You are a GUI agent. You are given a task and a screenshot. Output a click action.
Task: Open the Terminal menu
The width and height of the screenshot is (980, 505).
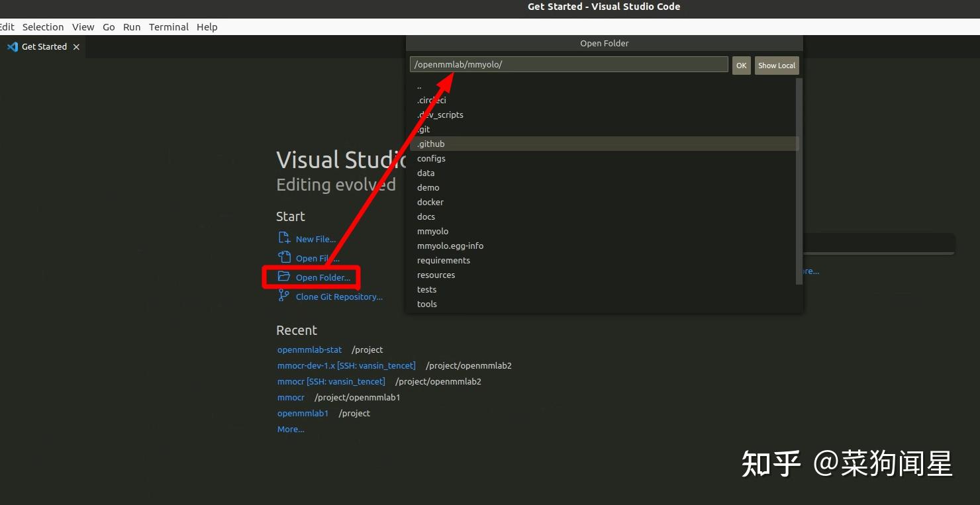[x=168, y=26]
